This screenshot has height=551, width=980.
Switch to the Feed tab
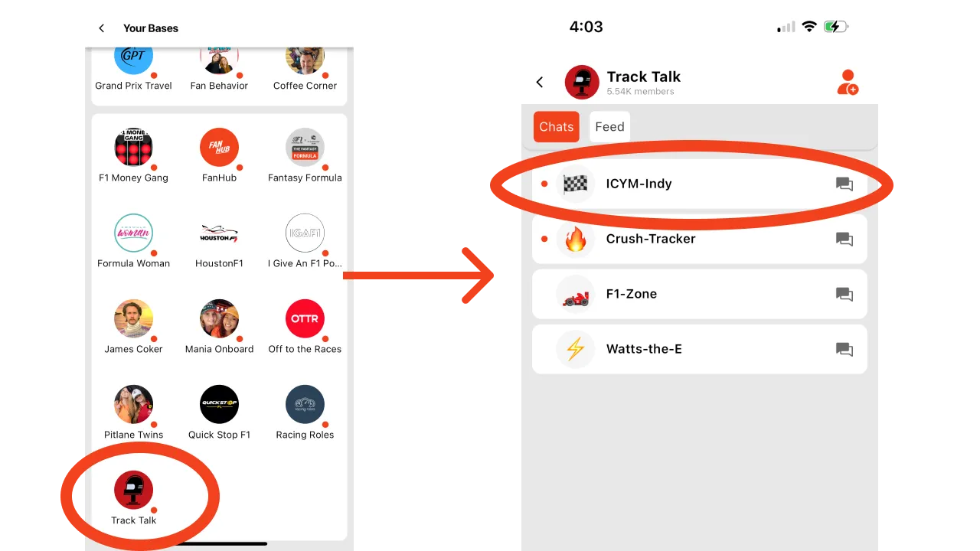tap(609, 127)
